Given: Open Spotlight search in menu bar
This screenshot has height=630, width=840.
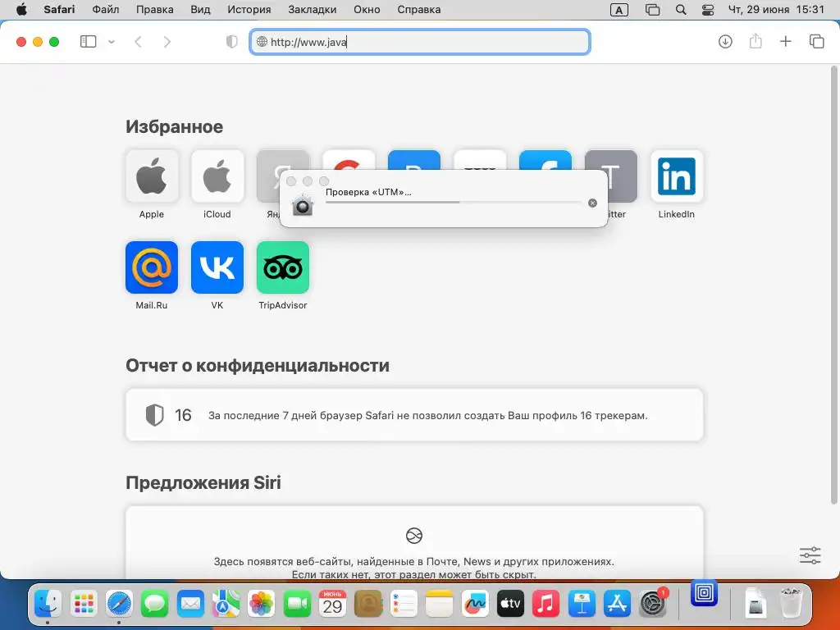Looking at the screenshot, I should [681, 10].
